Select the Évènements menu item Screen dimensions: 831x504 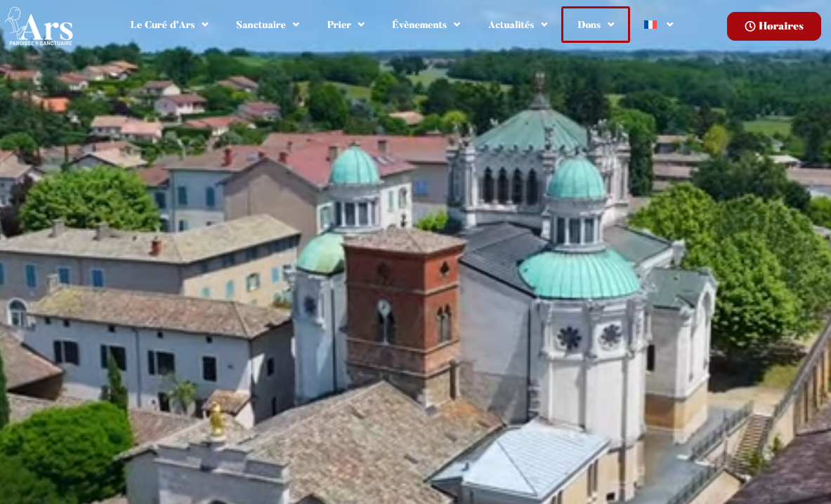[419, 25]
